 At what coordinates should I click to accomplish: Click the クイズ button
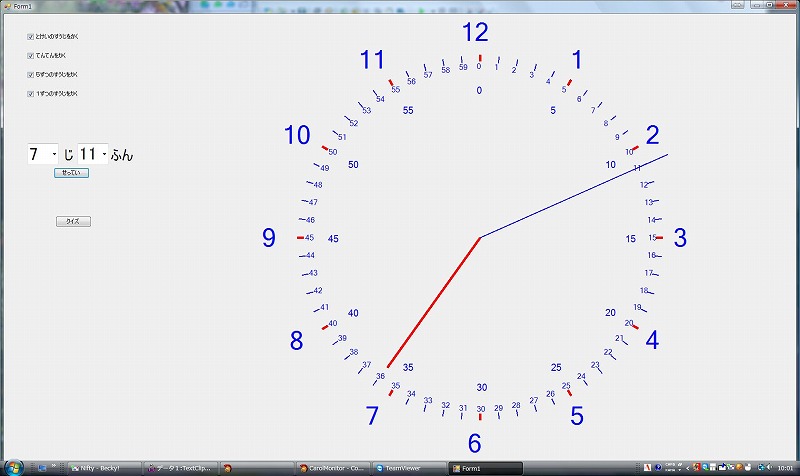[x=73, y=221]
